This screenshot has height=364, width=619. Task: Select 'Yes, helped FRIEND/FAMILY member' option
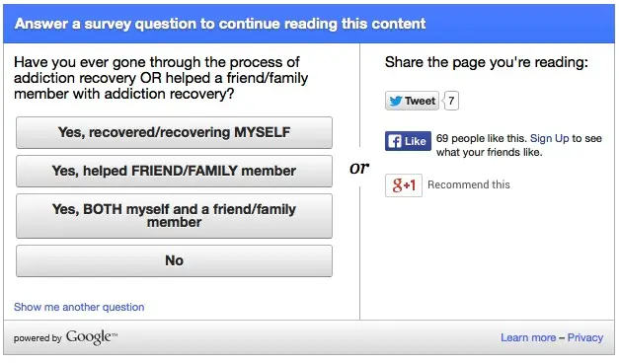[174, 171]
